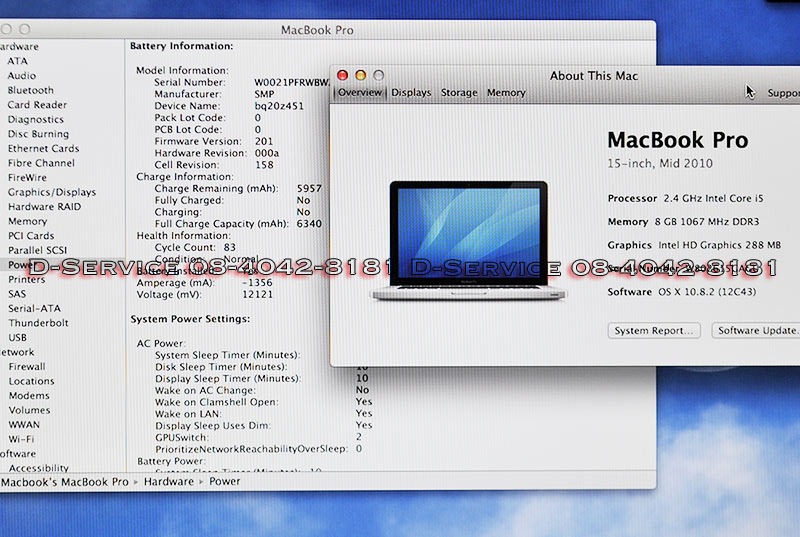Select Serial-ATA in sidebar
Image resolution: width=800 pixels, height=537 pixels.
point(34,309)
